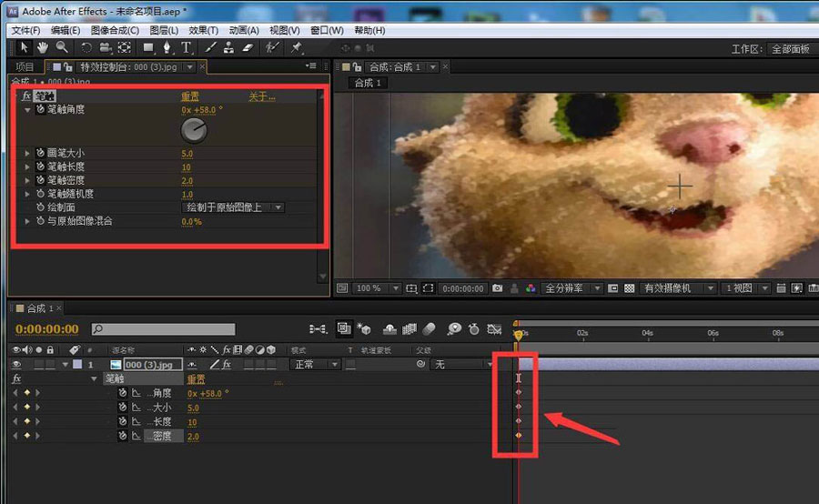Open the 全分辨率 resolution dropdown
Viewport: 819px width, 504px height.
coord(573,288)
